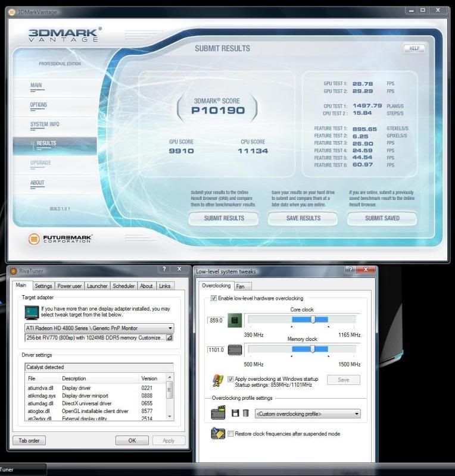Image resolution: width=455 pixels, height=476 pixels.
Task: Open the Options section in 3DMark
Action: 39,105
